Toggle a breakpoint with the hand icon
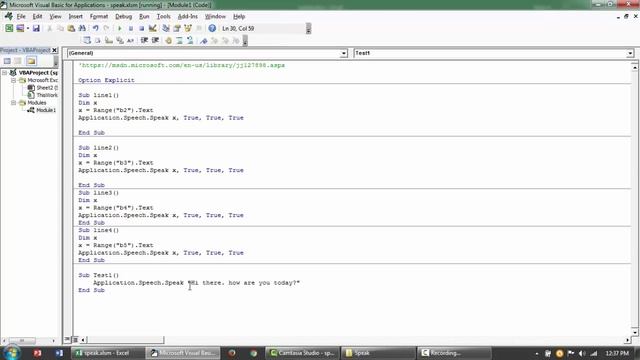This screenshot has height=360, width=640. pos(168,40)
